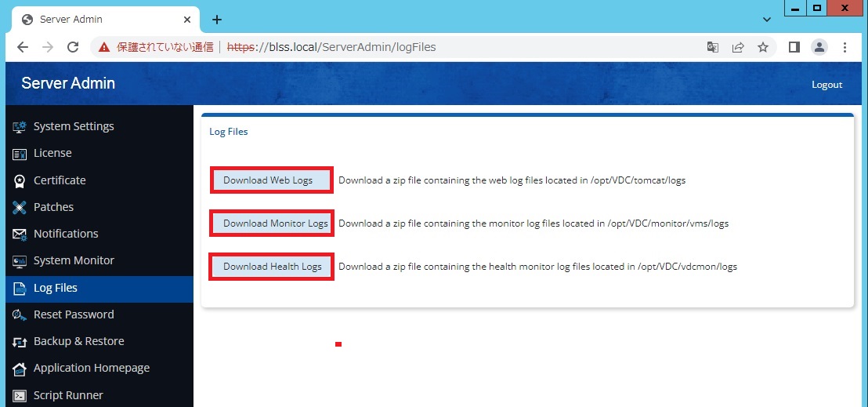Maximize the browser window
This screenshot has height=407, width=868.
click(x=816, y=9)
